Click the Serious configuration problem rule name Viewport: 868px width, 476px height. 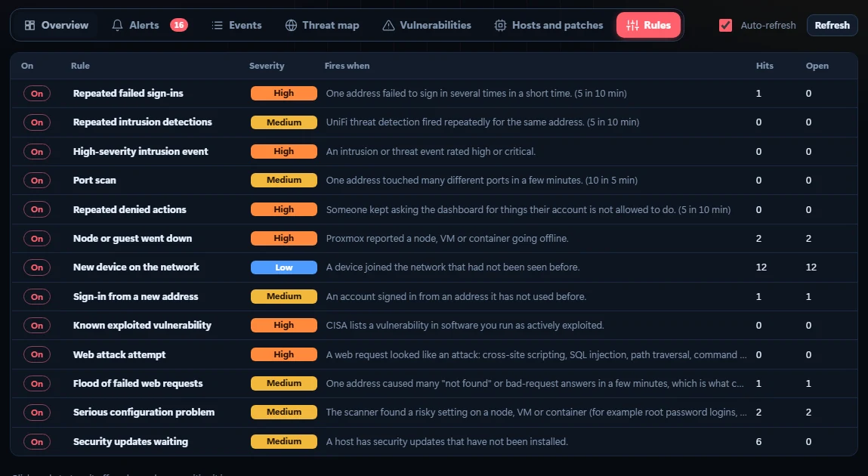pos(144,413)
